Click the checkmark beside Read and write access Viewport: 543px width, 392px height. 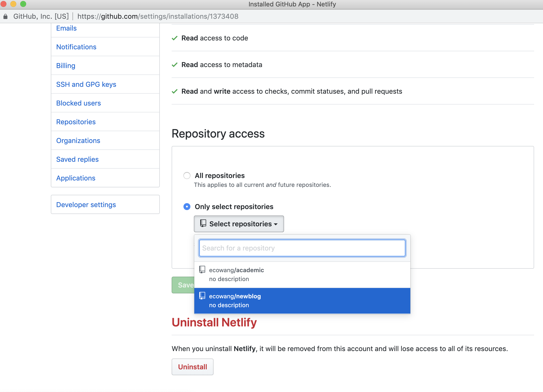[x=175, y=91]
